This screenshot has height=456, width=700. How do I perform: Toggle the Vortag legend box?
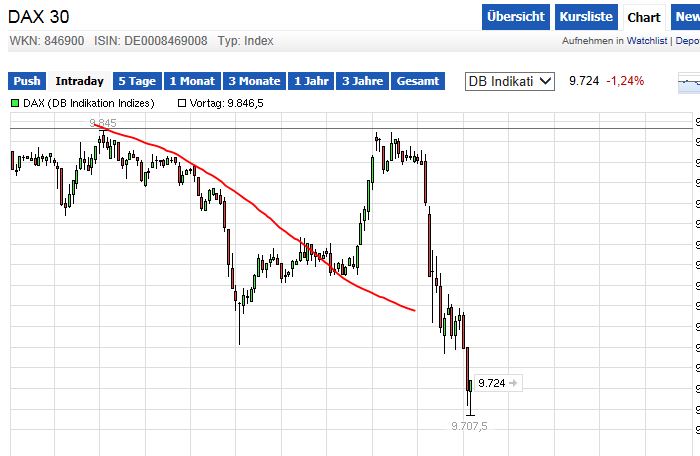click(x=182, y=103)
